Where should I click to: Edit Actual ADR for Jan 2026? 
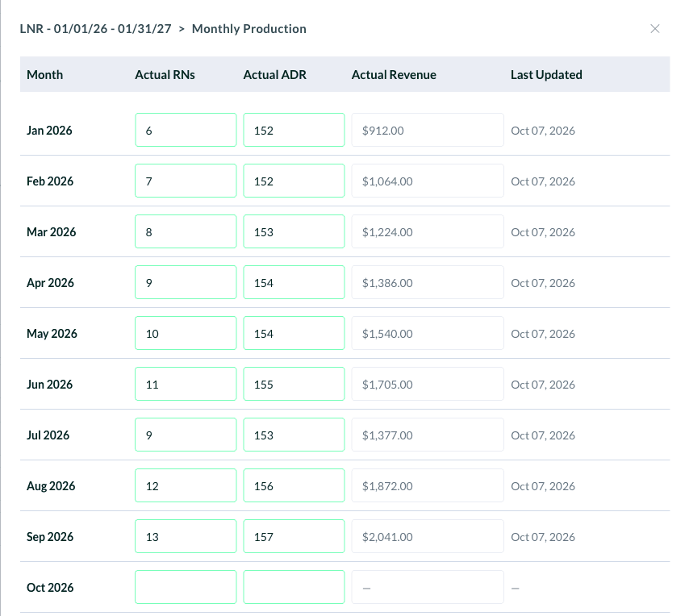[294, 130]
